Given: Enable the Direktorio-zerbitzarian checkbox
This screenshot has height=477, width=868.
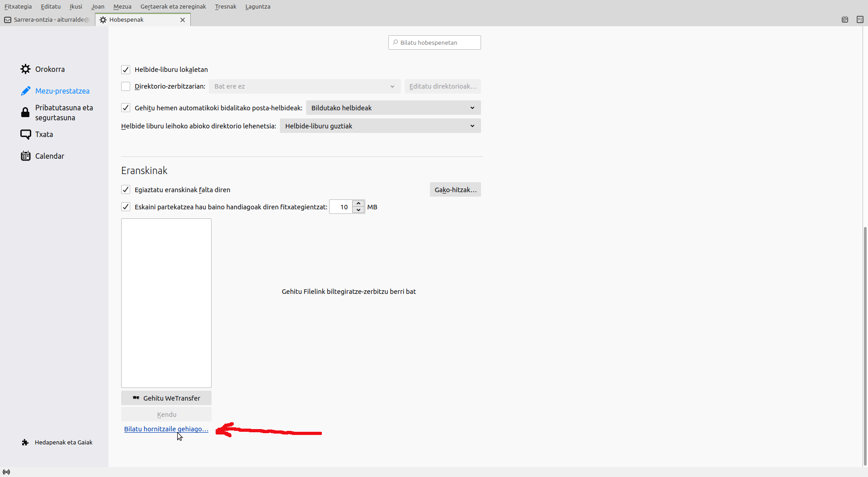Looking at the screenshot, I should (126, 86).
